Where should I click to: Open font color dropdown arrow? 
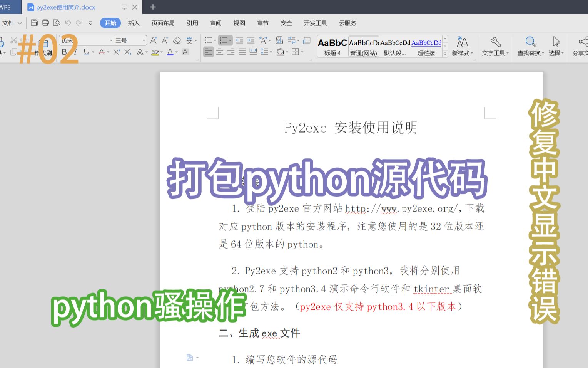177,52
